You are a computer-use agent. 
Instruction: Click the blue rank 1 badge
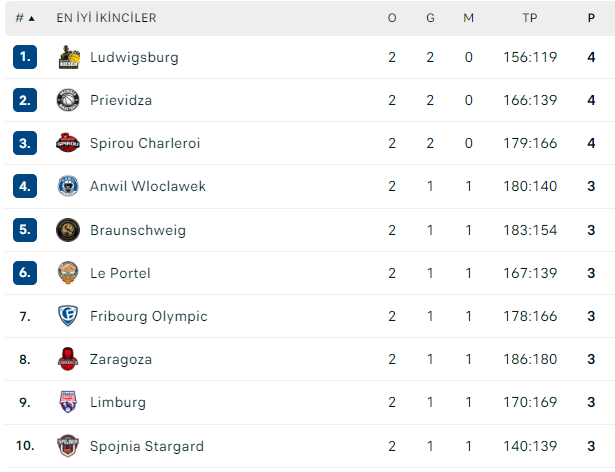pos(25,57)
